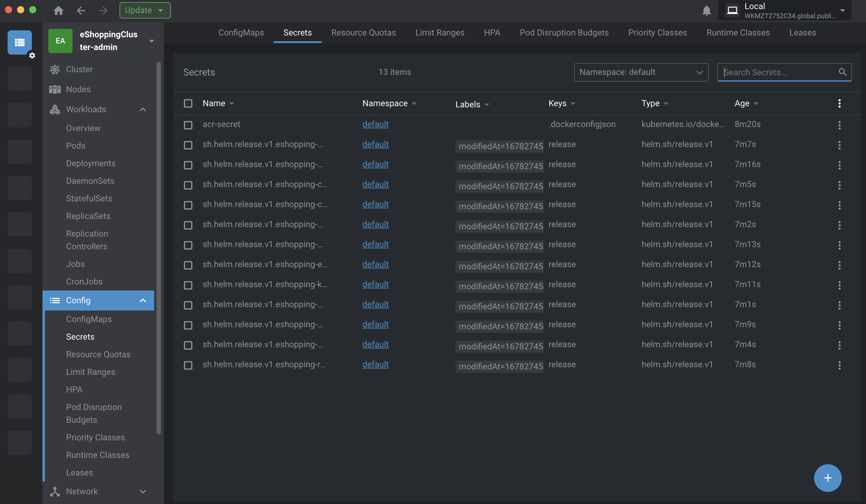The image size is (866, 504).
Task: Check the box for the 7m11s secret
Action: (x=188, y=285)
